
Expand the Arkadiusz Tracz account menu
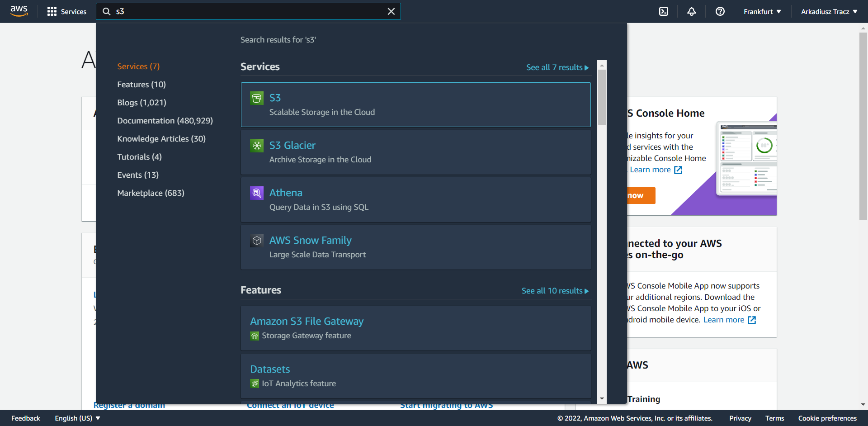[x=829, y=12]
